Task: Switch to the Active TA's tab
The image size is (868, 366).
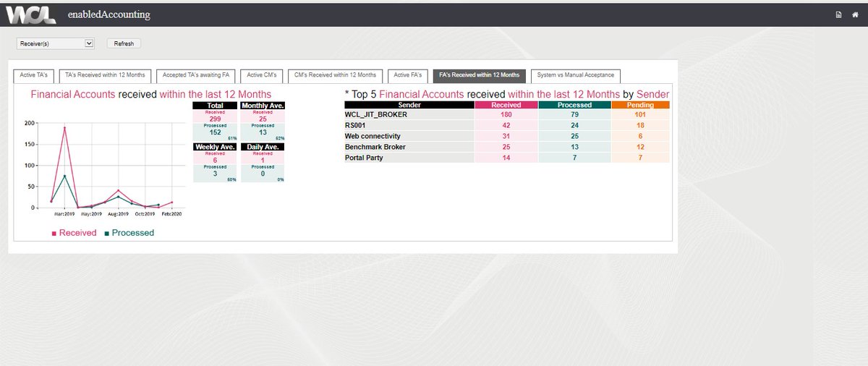Action: pos(33,75)
